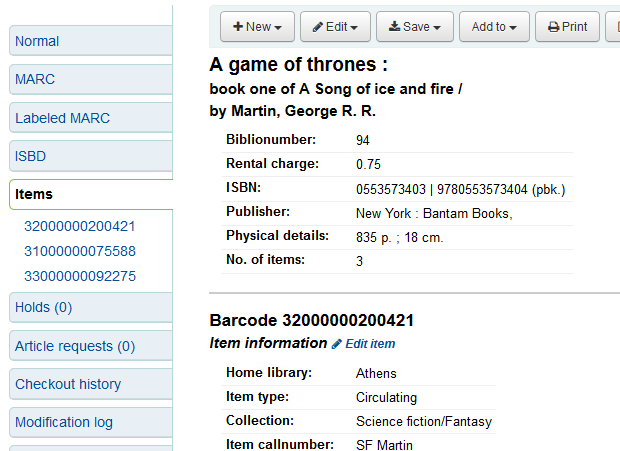Open the ISBD view tab
620x451 pixels.
tap(31, 156)
